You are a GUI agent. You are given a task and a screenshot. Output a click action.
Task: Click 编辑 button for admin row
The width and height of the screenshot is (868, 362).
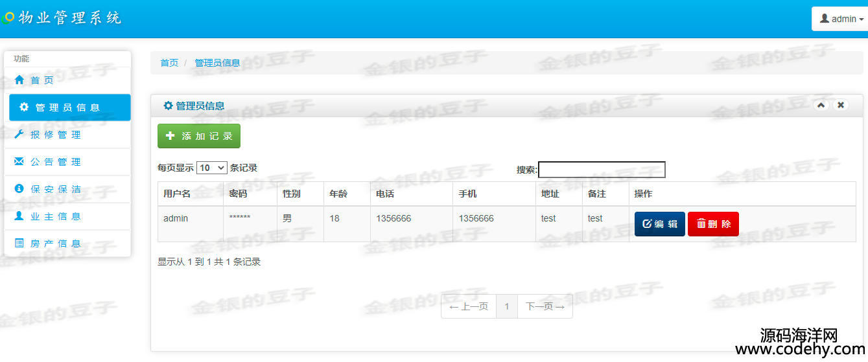(x=660, y=224)
